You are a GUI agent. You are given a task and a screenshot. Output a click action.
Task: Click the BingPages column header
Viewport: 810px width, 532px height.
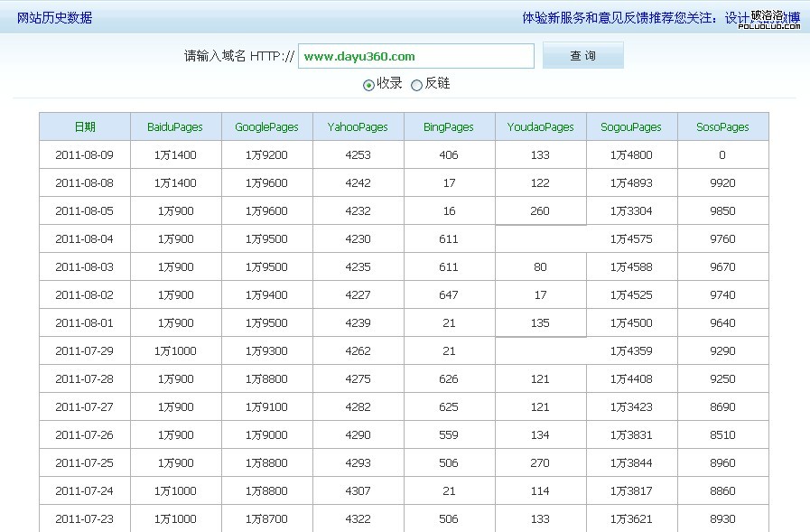click(x=448, y=126)
